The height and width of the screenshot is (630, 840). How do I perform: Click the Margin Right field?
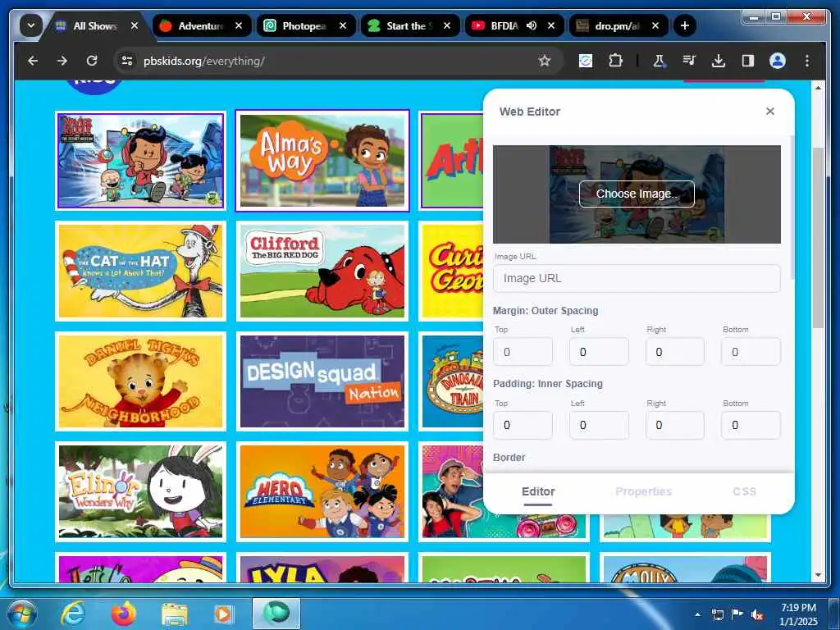(675, 352)
